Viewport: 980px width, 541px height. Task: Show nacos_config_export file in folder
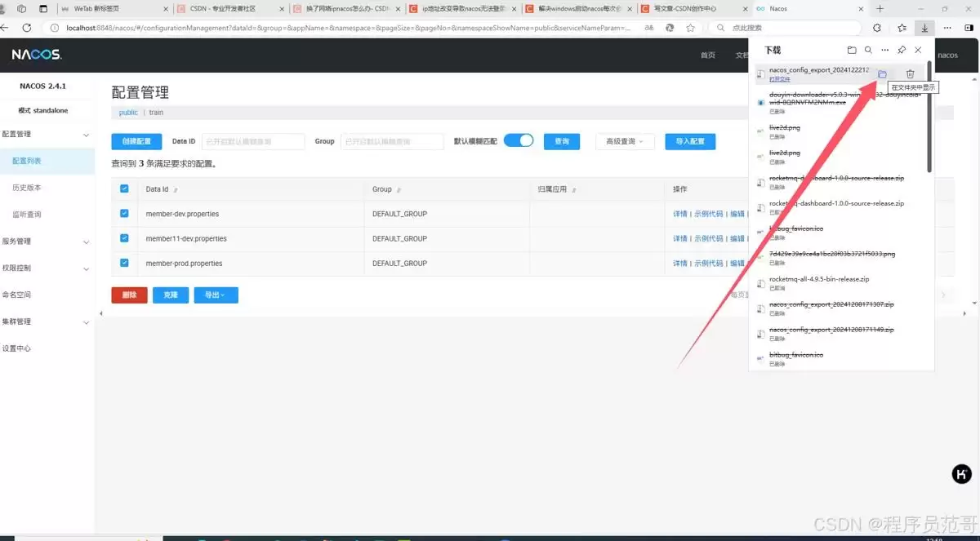click(882, 74)
